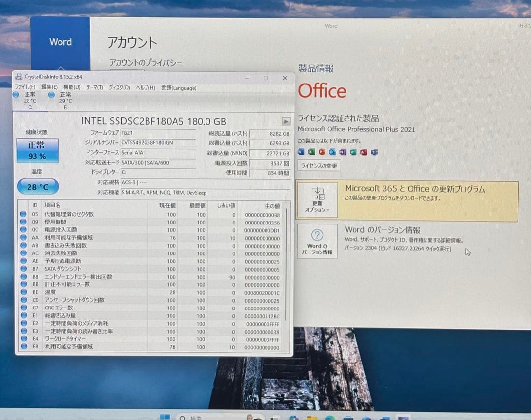This screenshot has height=420, width=531.
Task: Click the 対応転送モード field SATA/300 | SATA/600
Action: pyautogui.click(x=158, y=163)
